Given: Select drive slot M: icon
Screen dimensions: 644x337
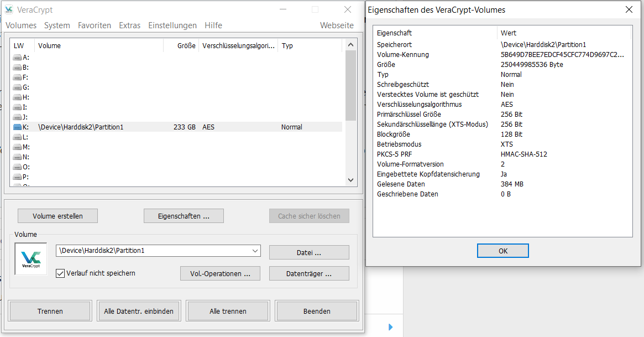Looking at the screenshot, I should [x=17, y=147].
